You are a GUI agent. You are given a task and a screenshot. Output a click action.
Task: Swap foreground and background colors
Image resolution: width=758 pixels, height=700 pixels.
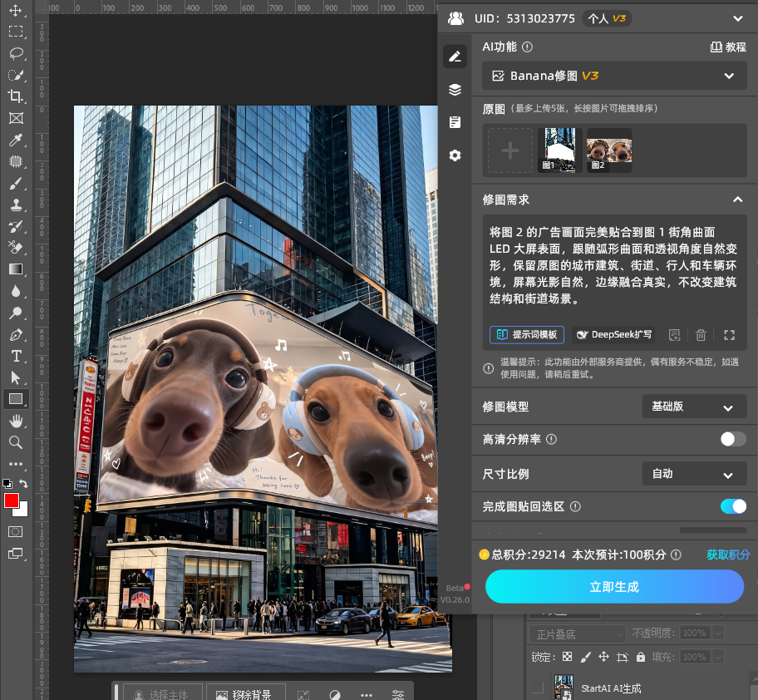pos(23,483)
